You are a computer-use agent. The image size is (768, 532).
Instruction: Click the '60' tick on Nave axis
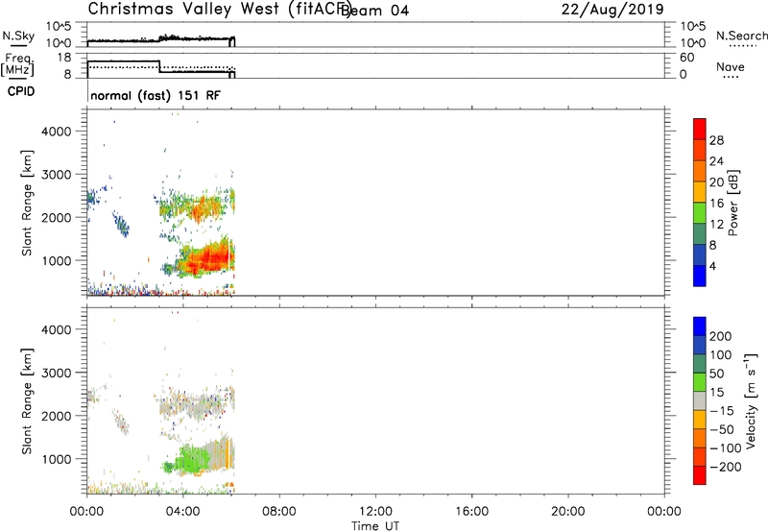pyautogui.click(x=686, y=58)
